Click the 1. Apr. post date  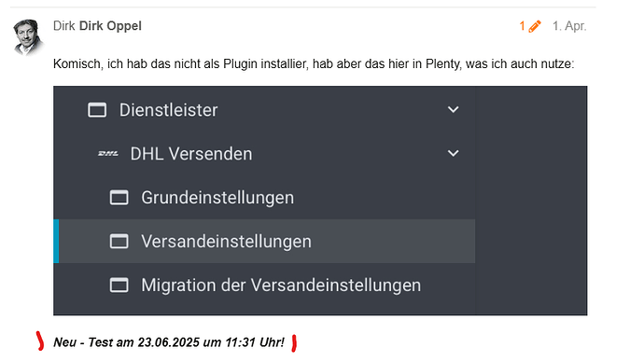coord(569,26)
